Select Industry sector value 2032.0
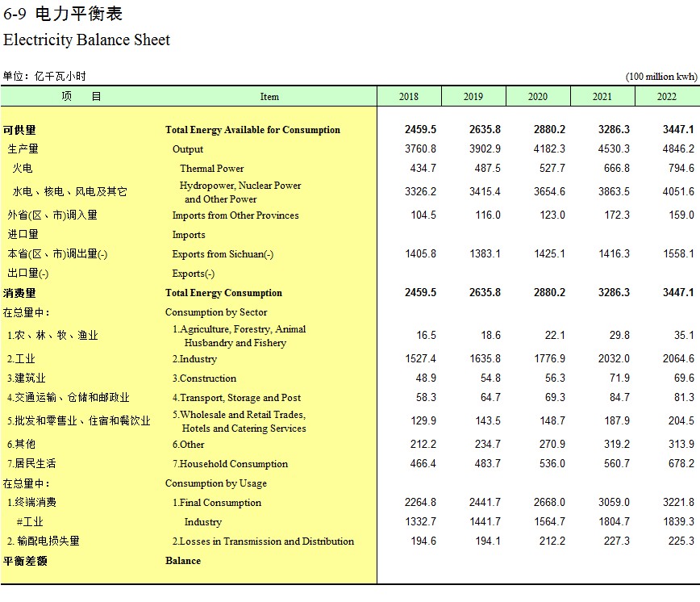The height and width of the screenshot is (602, 700). (614, 358)
